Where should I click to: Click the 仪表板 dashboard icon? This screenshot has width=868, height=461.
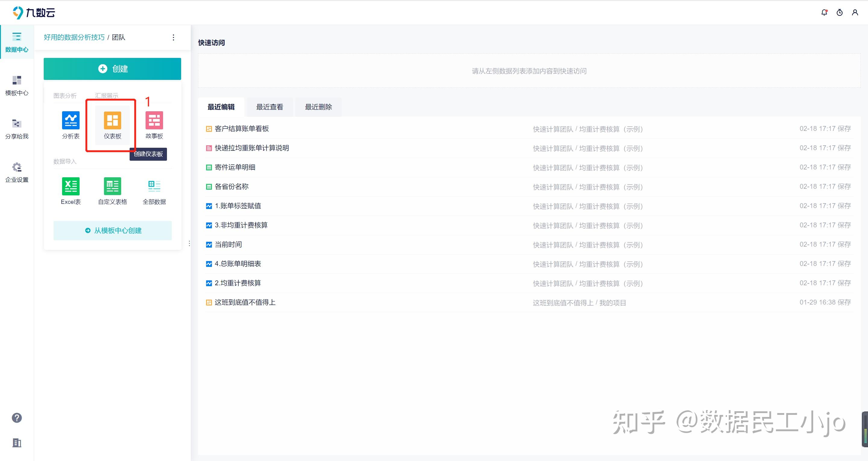112,121
